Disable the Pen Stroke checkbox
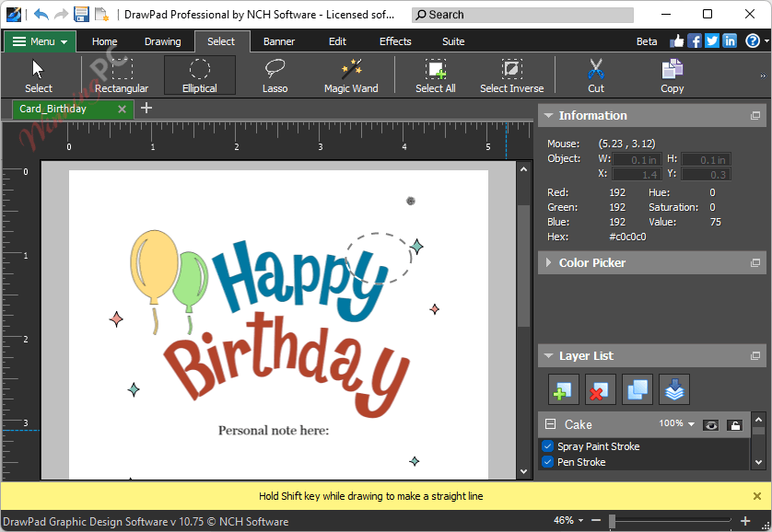 pos(547,462)
